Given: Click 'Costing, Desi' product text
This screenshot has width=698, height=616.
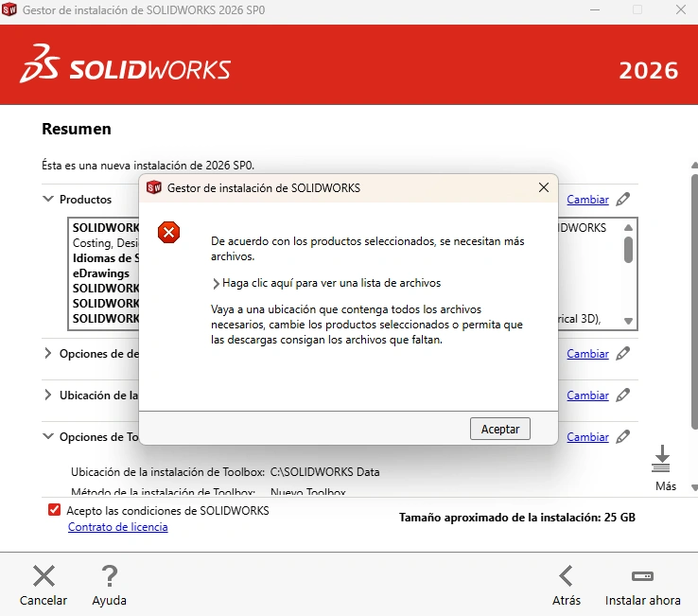Looking at the screenshot, I should click(x=106, y=243).
